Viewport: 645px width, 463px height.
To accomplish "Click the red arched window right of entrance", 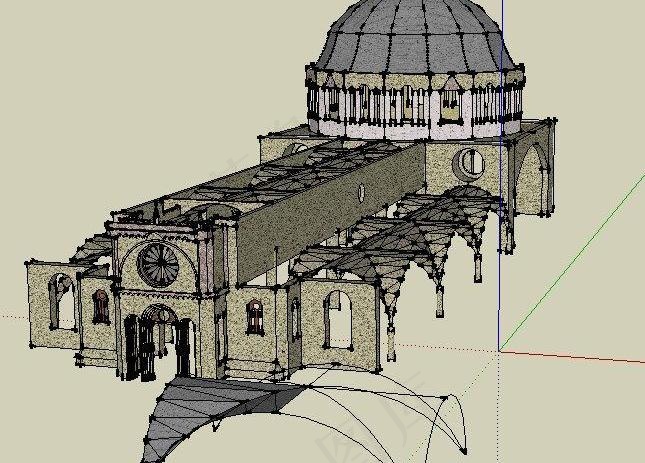I will (x=255, y=317).
